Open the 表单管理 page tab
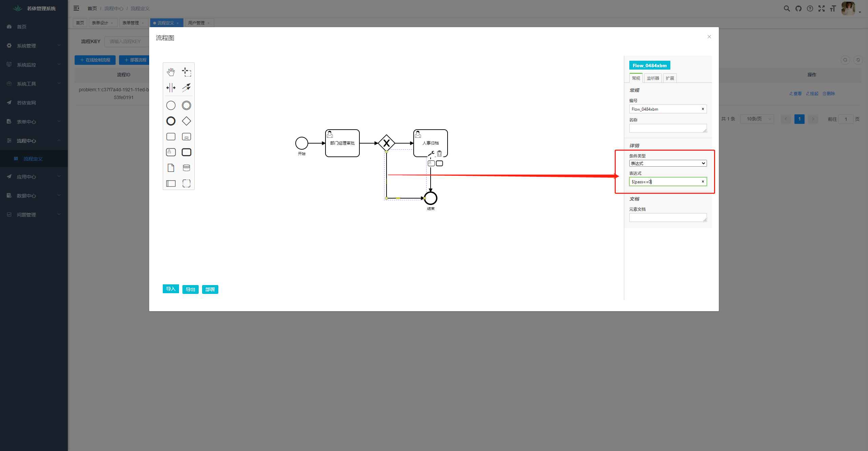The image size is (868, 451). point(131,23)
